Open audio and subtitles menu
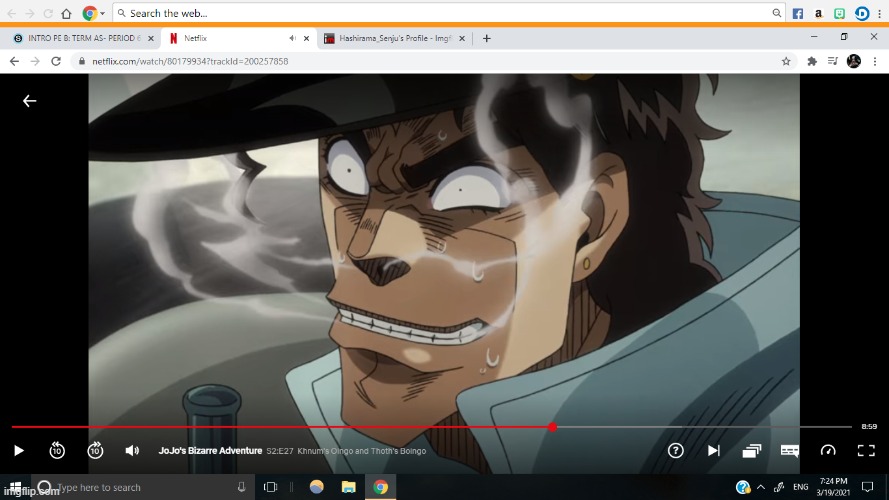Viewport: 889px width, 500px height. (790, 450)
